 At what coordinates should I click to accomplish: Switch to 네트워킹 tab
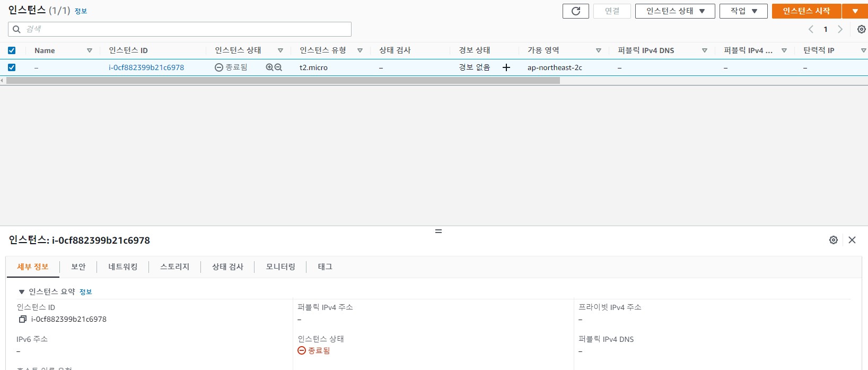point(123,266)
